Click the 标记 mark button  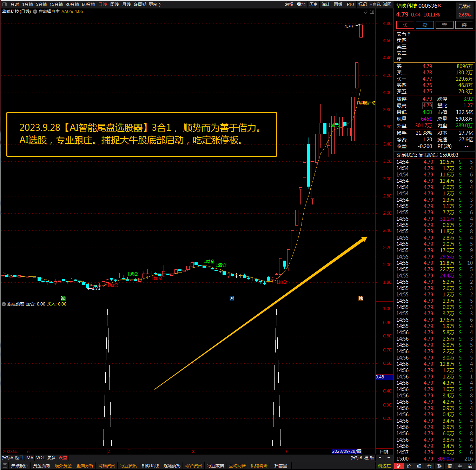(x=363, y=5)
